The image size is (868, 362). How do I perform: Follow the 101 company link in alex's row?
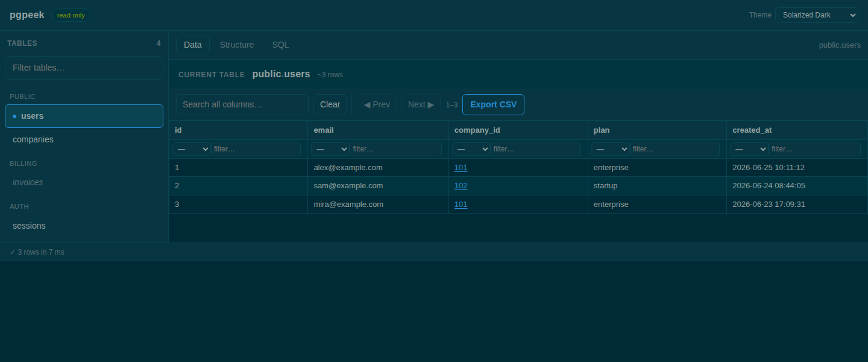(x=461, y=168)
